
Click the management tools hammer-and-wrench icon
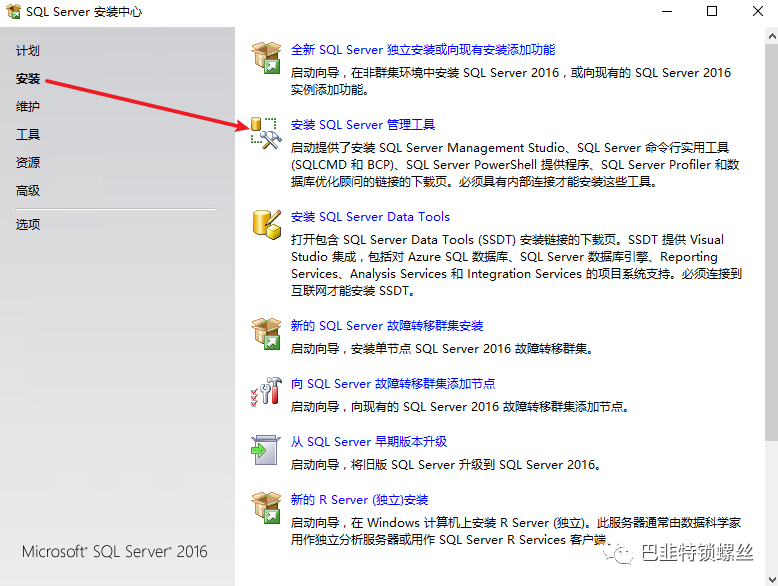coord(266,133)
